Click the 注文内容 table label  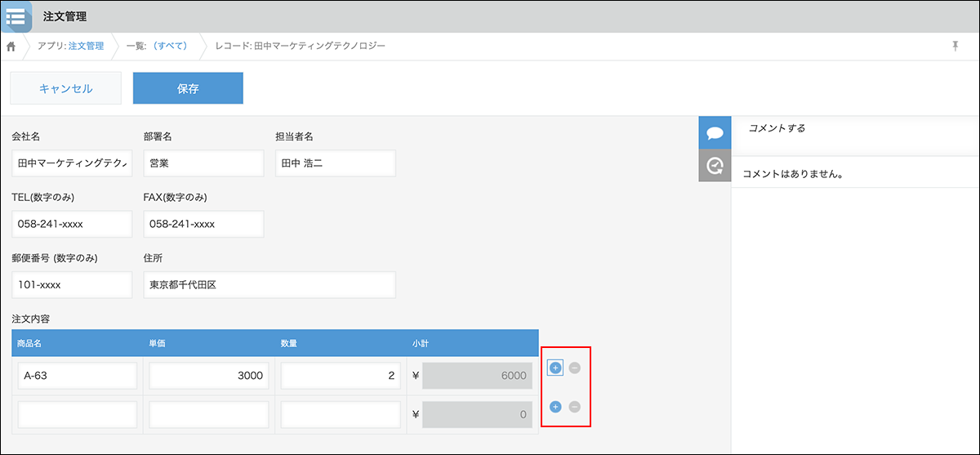pos(32,319)
